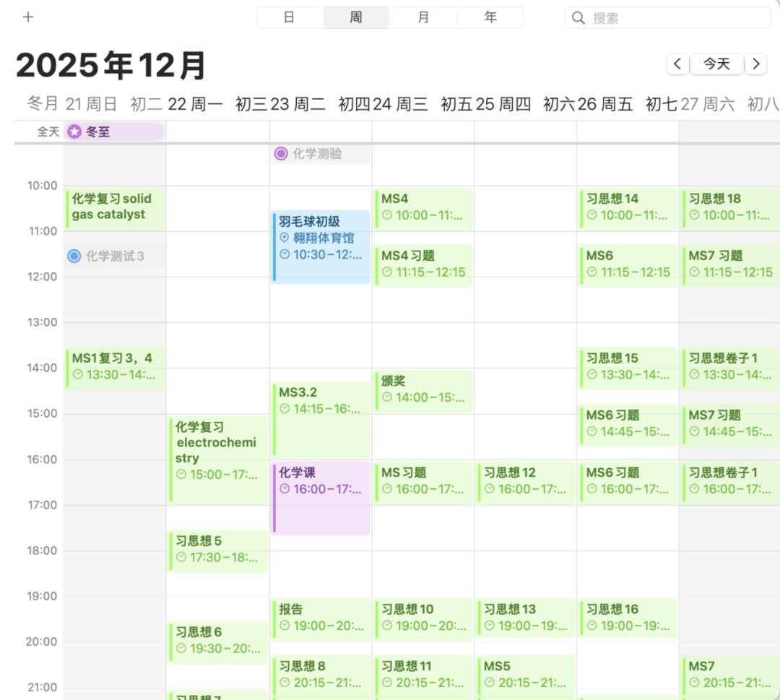The width and height of the screenshot is (780, 700).
Task: Select the 习思想 18 event
Action: [x=730, y=209]
